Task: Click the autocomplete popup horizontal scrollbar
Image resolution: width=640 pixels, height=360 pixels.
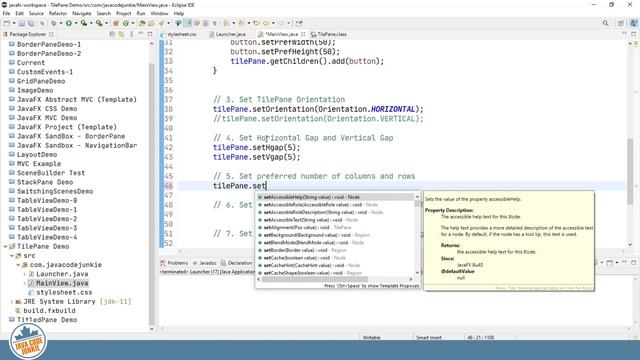Action: tap(315, 279)
